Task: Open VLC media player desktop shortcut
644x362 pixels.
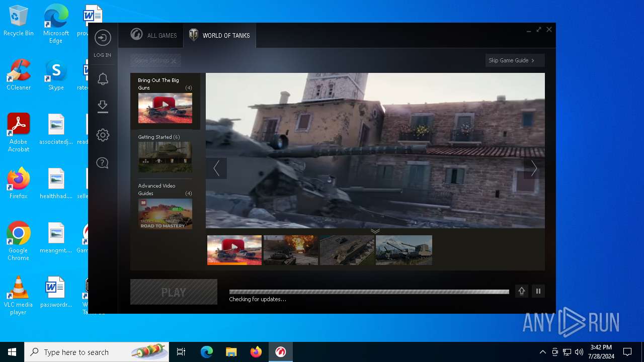Action: click(19, 296)
